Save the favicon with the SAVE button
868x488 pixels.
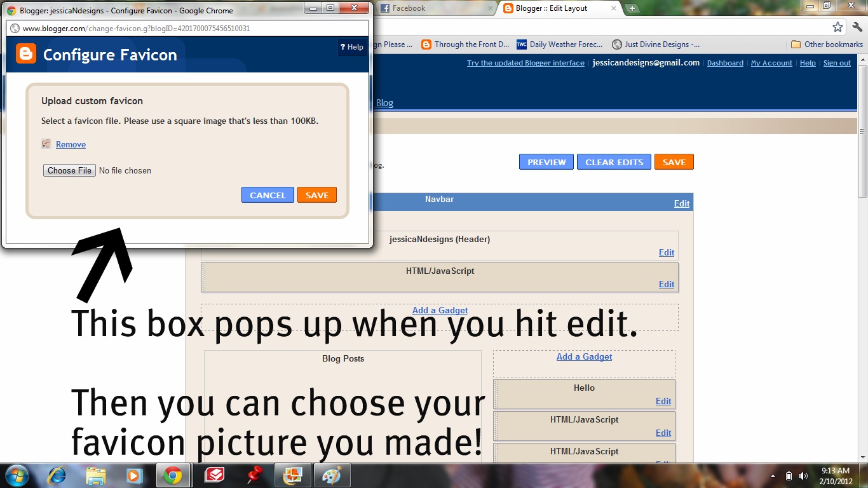pyautogui.click(x=316, y=195)
